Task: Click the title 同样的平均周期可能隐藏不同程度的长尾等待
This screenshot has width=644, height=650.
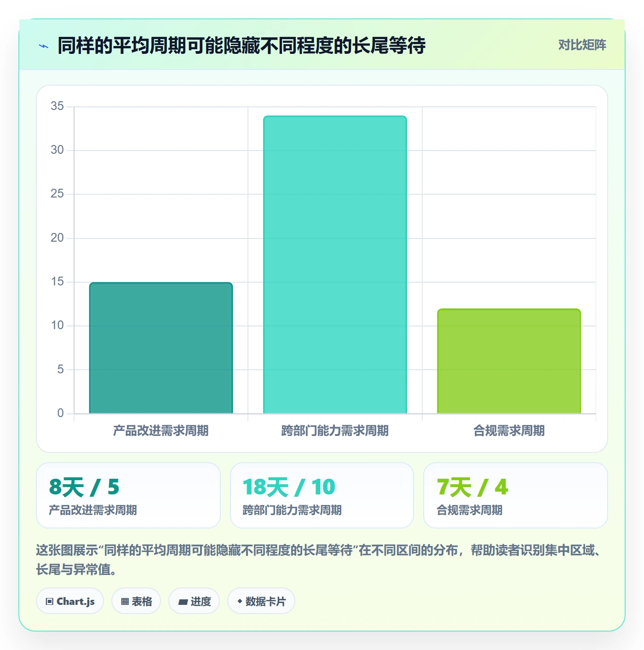Action: 241,46
